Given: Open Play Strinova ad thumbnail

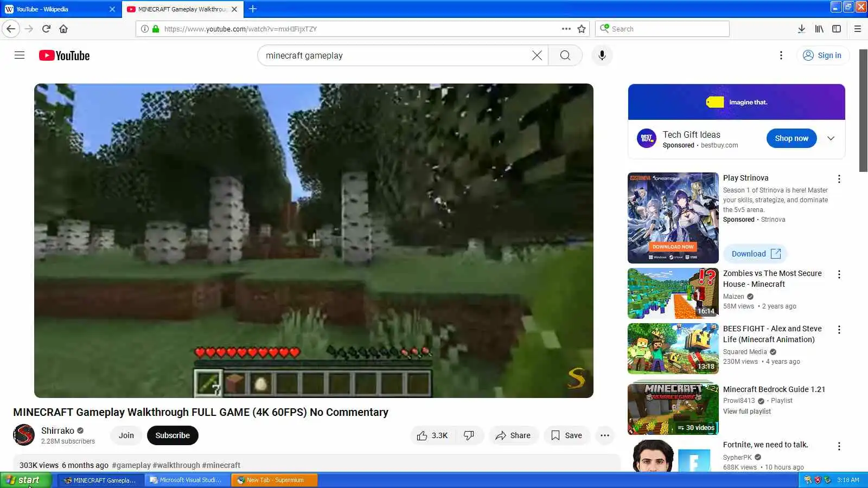Looking at the screenshot, I should click(x=673, y=218).
